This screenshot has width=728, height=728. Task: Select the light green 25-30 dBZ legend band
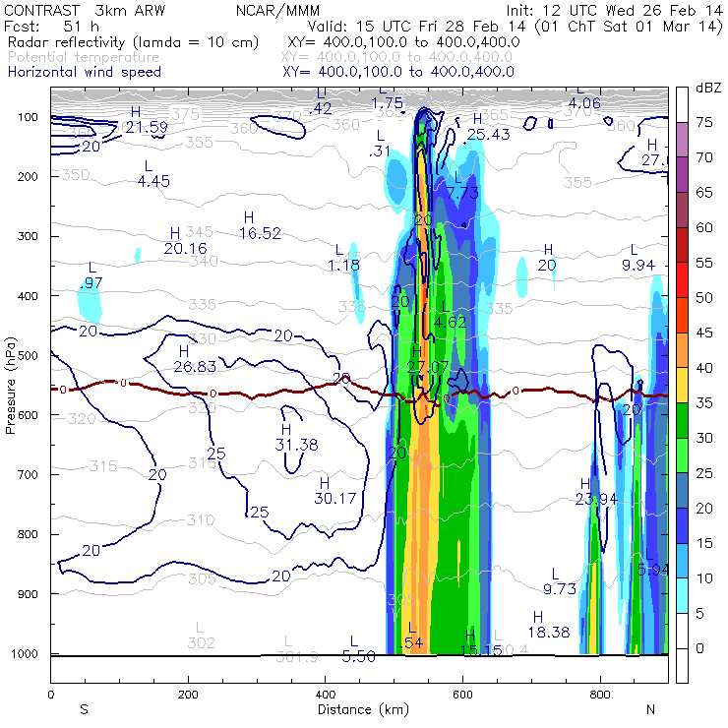[x=682, y=455]
